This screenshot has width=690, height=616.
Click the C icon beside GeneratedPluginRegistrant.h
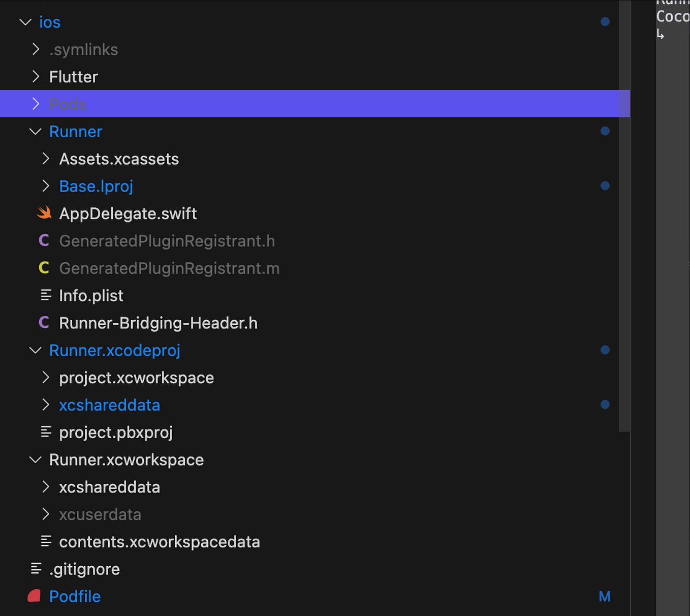tap(44, 240)
